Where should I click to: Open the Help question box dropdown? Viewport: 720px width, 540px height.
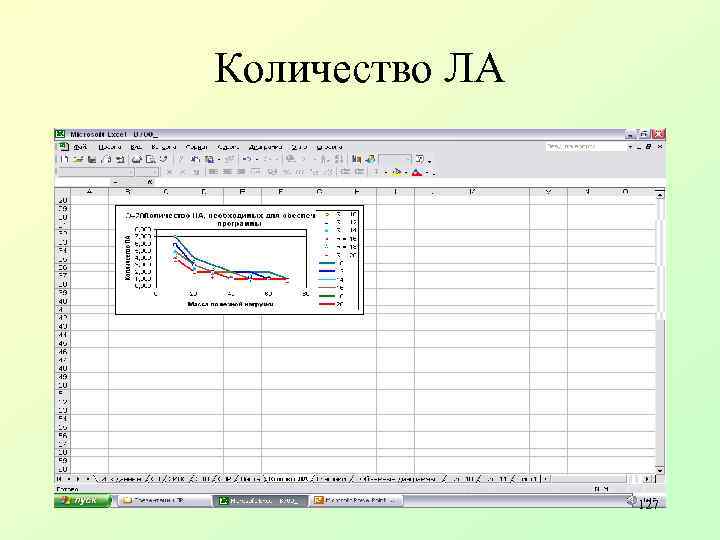click(x=630, y=146)
